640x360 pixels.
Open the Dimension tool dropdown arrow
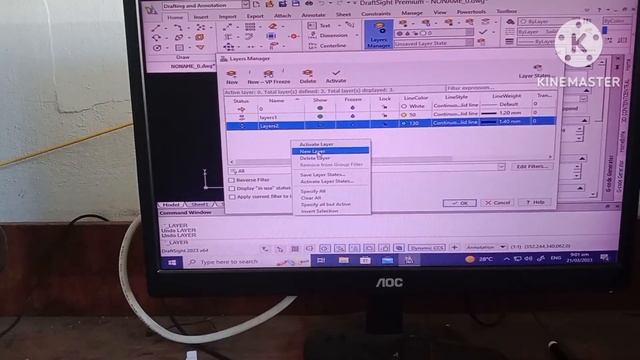pos(357,35)
